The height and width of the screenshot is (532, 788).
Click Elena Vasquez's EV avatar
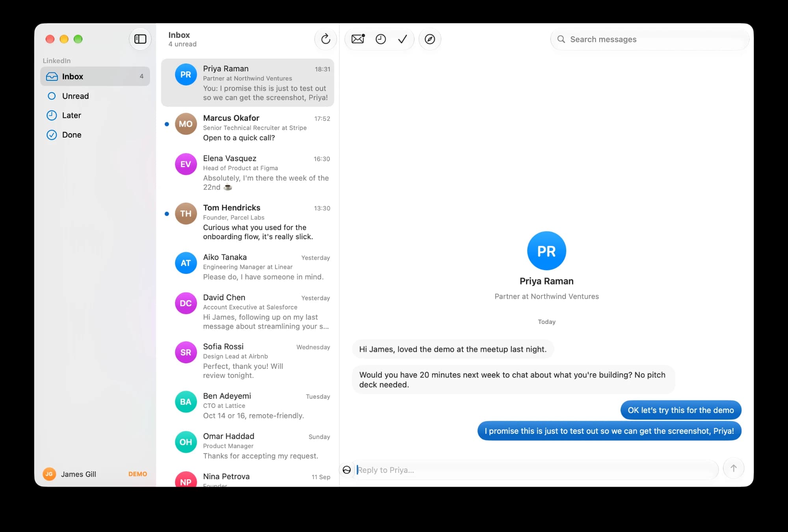[186, 164]
